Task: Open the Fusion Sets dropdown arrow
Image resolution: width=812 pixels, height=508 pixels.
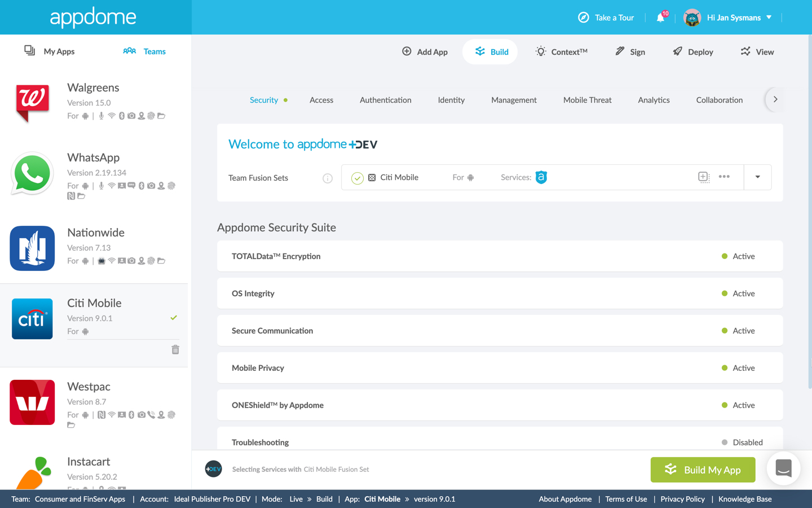Action: coord(757,177)
